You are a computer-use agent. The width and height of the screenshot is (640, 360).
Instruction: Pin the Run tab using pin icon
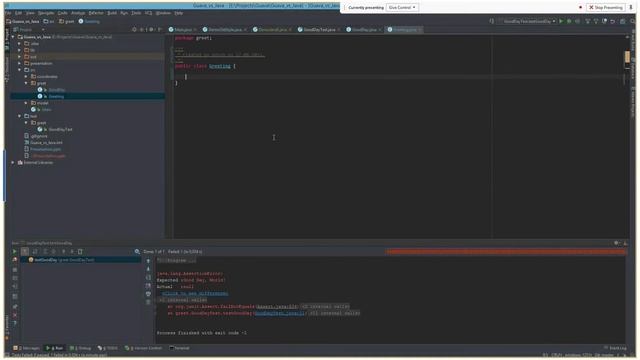point(15,307)
